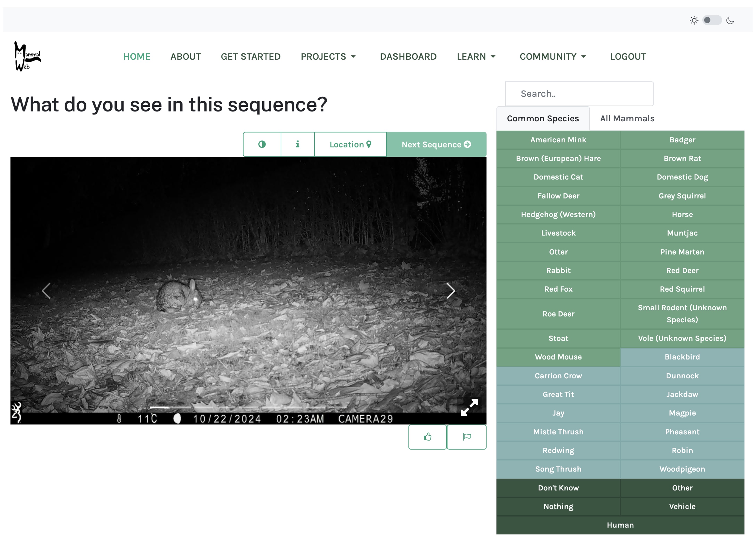Jump to first carousel indicator bar
The width and height of the screenshot is (756, 542).
point(159,407)
